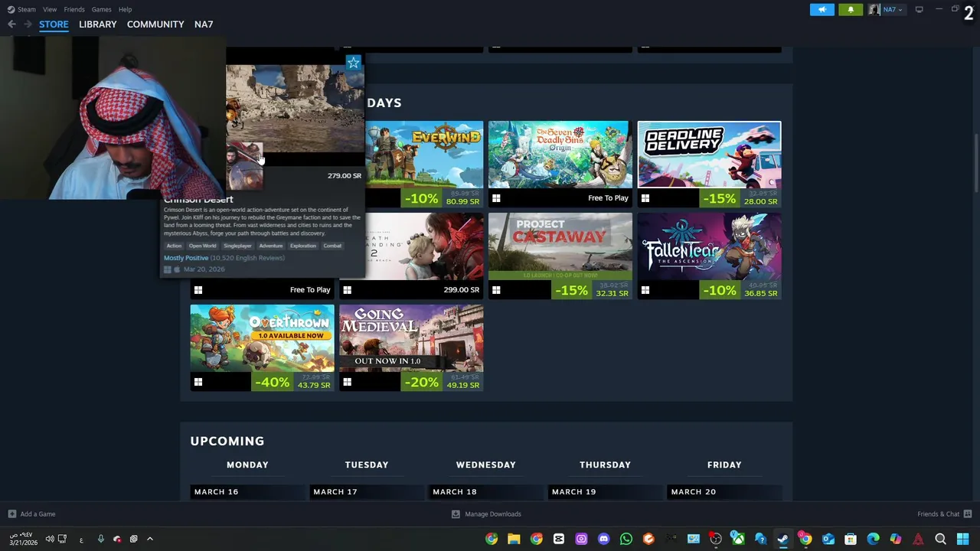Screen dimensions: 980x551
Task: Click the Steam taskbar icon
Action: [x=782, y=540]
